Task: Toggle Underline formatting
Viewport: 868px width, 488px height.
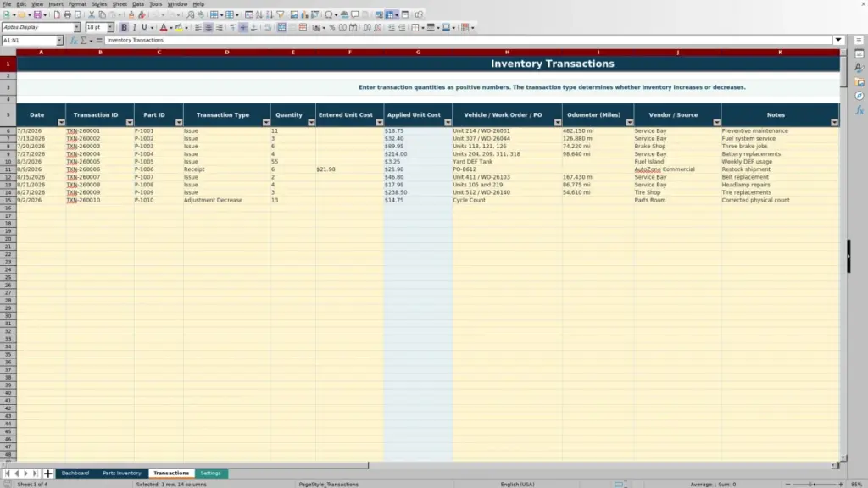Action: tap(144, 27)
